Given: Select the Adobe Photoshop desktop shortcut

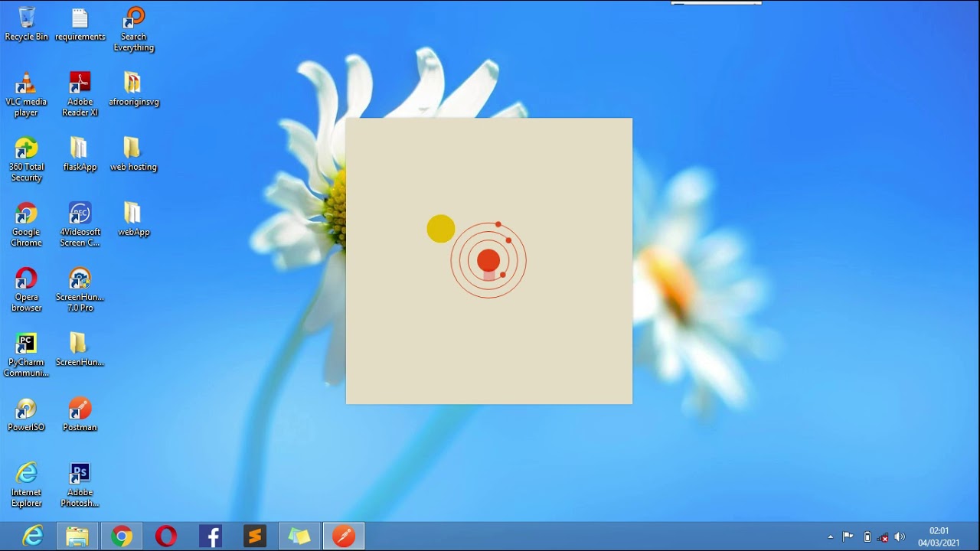Looking at the screenshot, I should (x=80, y=484).
